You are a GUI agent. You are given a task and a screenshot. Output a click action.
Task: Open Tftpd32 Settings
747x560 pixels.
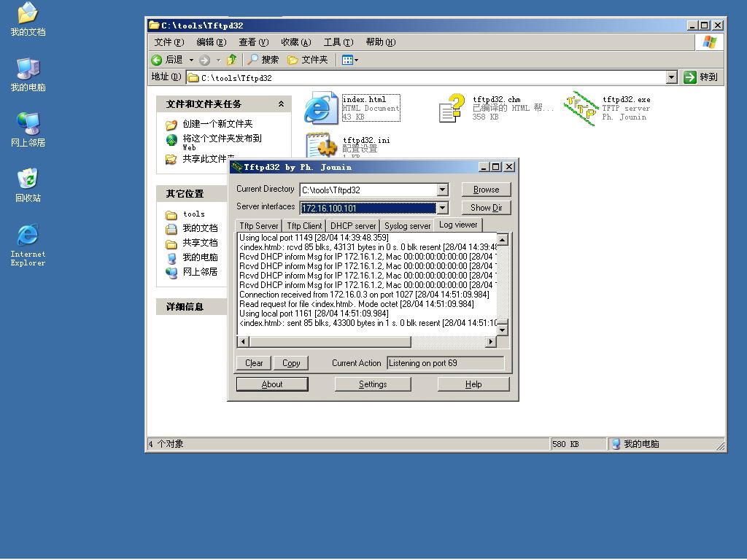[373, 384]
